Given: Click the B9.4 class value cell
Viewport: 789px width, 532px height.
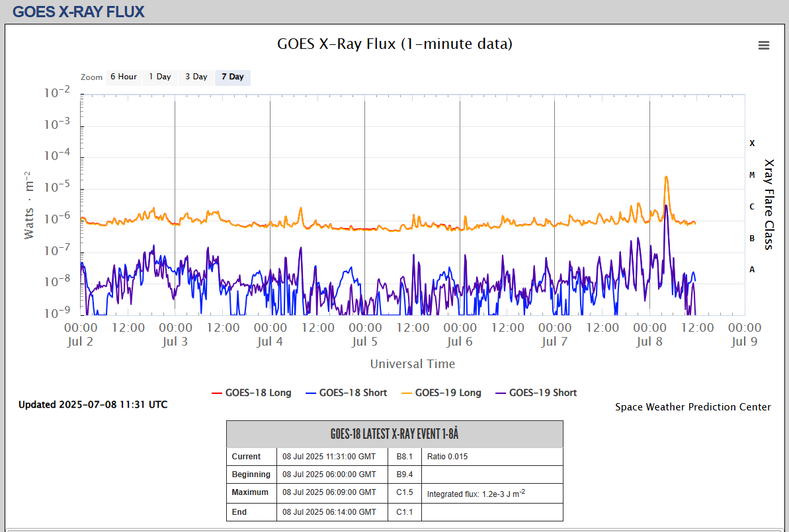Looking at the screenshot, I should (405, 475).
